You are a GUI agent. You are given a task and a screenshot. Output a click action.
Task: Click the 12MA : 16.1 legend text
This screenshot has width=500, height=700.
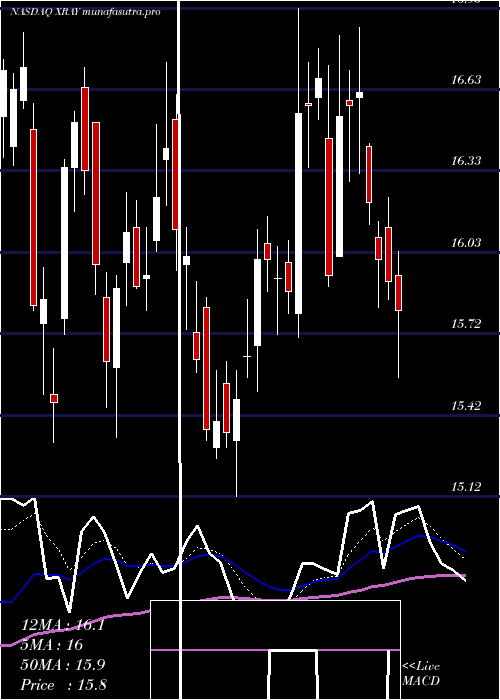pyautogui.click(x=63, y=625)
